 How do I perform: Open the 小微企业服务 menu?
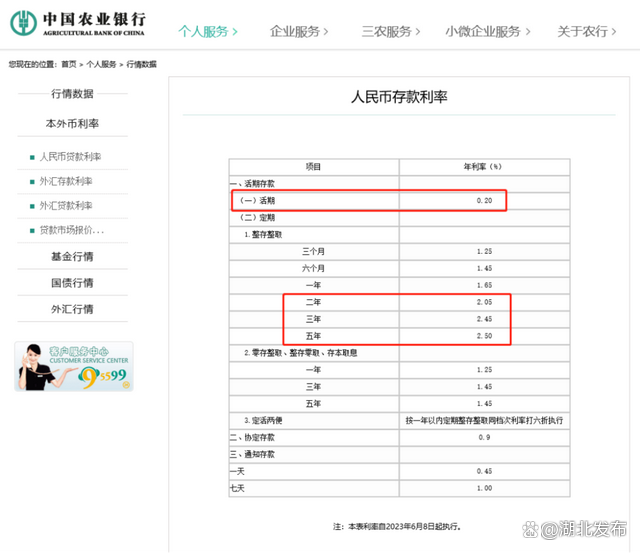(x=488, y=31)
